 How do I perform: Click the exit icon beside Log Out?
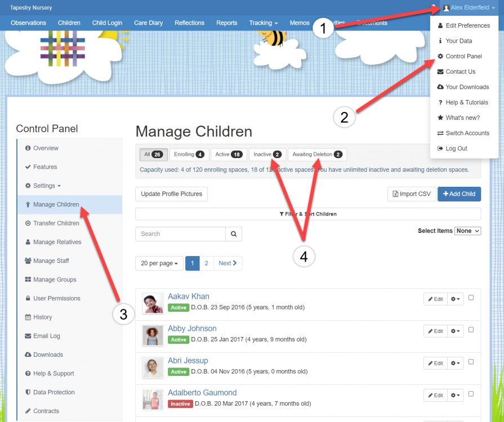pos(440,149)
